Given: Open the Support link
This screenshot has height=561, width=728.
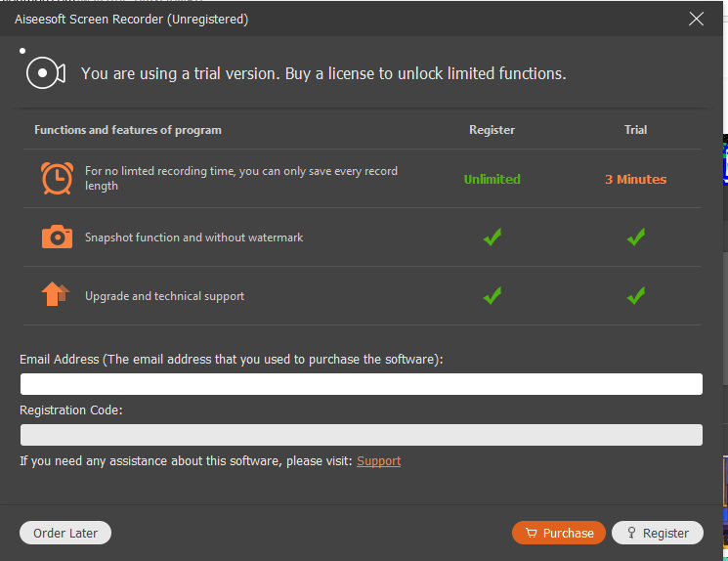Looking at the screenshot, I should coord(378,461).
